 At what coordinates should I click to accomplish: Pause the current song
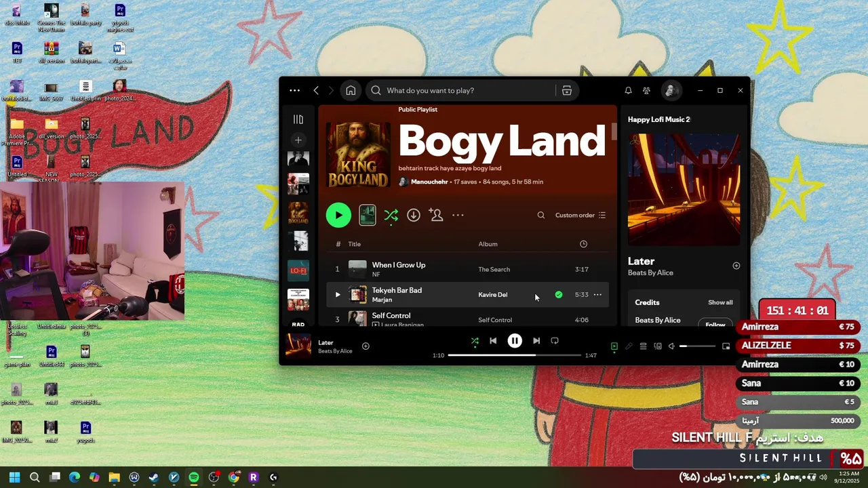(515, 341)
